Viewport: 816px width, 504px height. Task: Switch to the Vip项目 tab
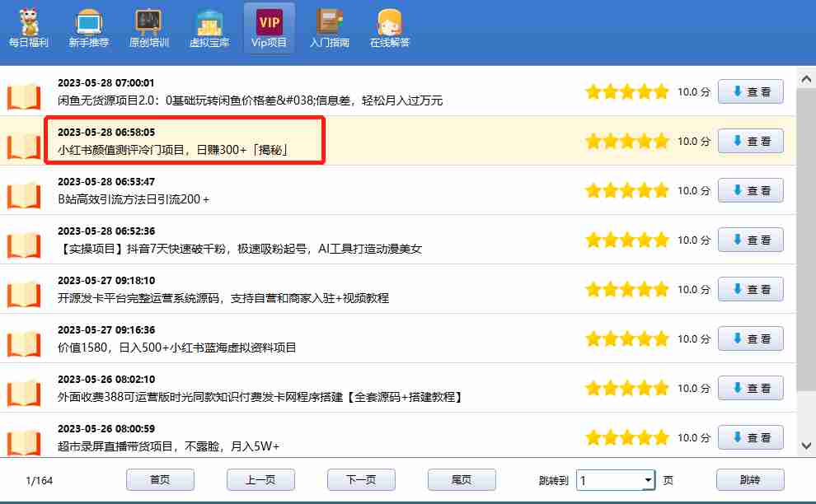coord(269,29)
